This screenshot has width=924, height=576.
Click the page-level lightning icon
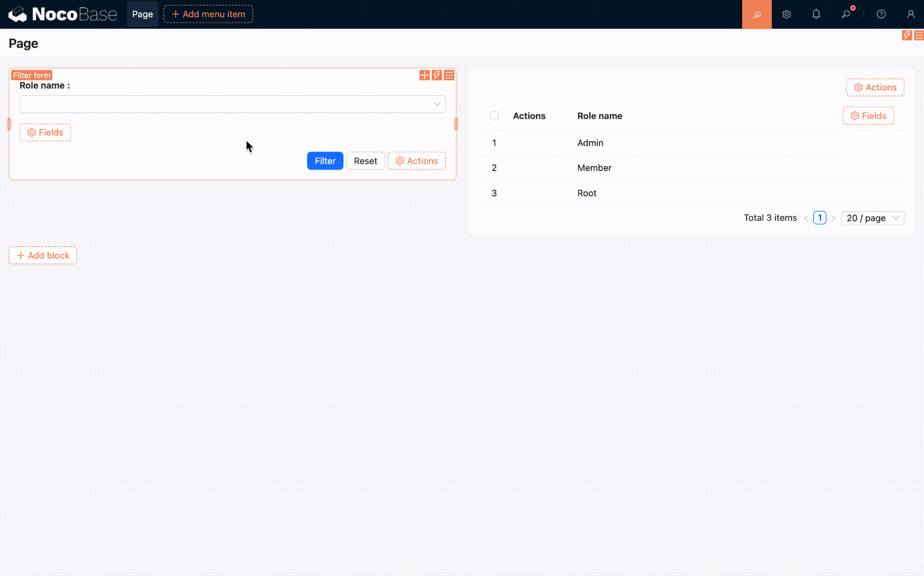906,35
